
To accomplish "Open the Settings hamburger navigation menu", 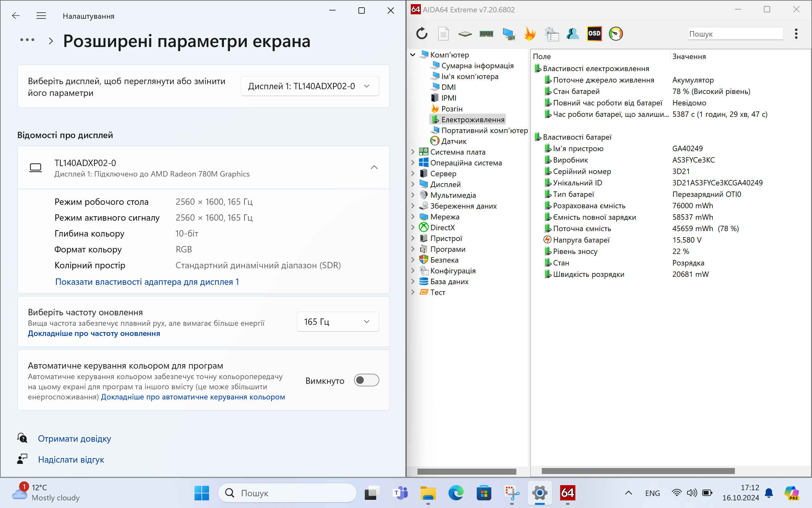I will (x=41, y=16).
